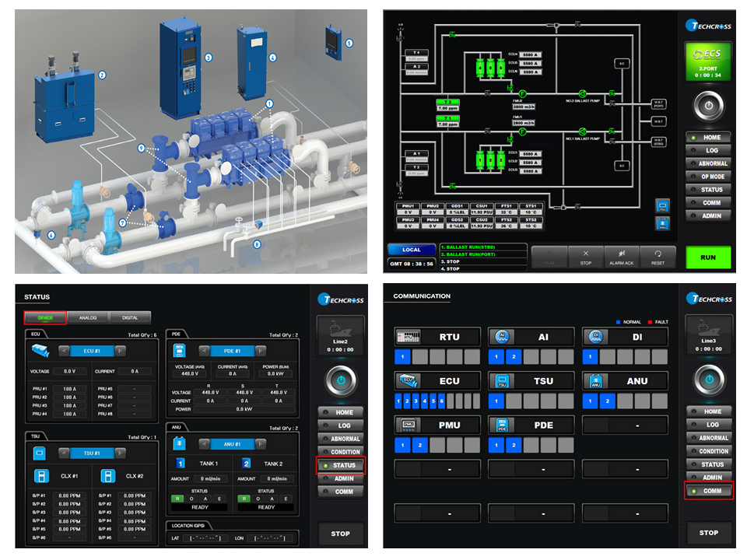This screenshot has width=747, height=560.
Task: Advance to next ECU using right arrow
Action: click(x=121, y=350)
